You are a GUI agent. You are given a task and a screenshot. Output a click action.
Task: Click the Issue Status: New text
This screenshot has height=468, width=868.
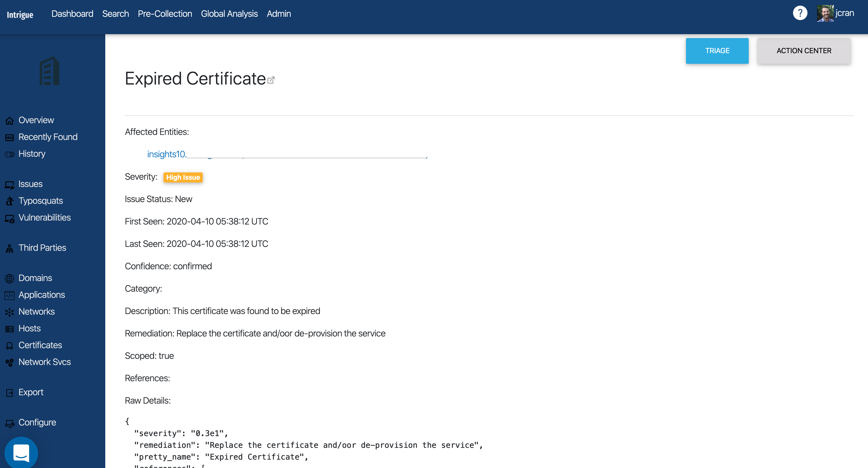click(158, 199)
